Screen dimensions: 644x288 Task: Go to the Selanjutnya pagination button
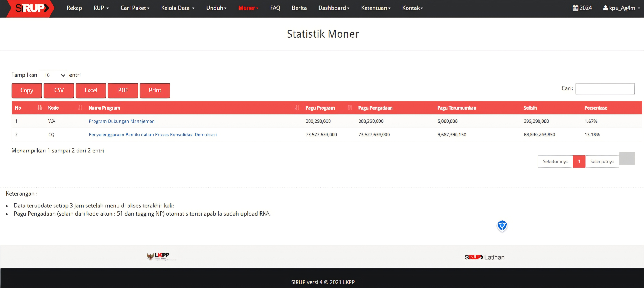click(x=602, y=161)
